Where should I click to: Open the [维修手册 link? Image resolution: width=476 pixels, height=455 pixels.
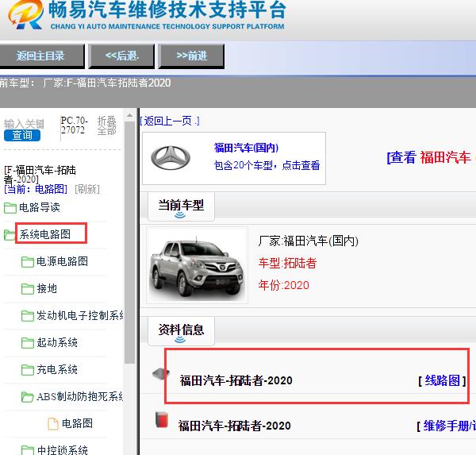[x=446, y=426]
